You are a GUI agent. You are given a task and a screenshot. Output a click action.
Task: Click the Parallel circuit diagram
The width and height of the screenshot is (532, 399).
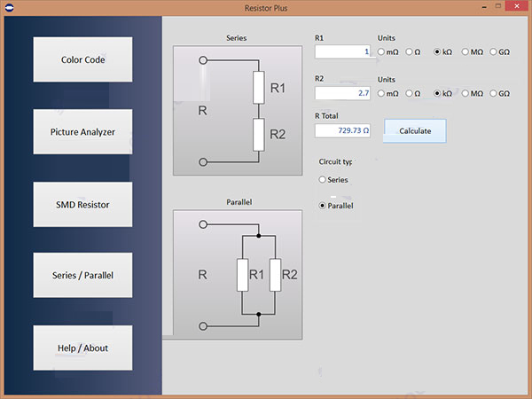(x=238, y=275)
